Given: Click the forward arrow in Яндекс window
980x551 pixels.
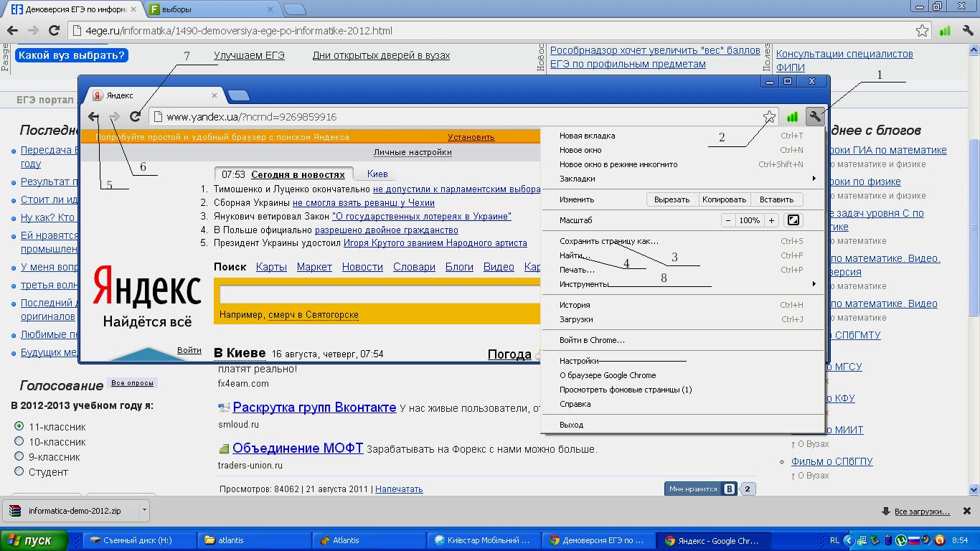Looking at the screenshot, I should pos(114,117).
